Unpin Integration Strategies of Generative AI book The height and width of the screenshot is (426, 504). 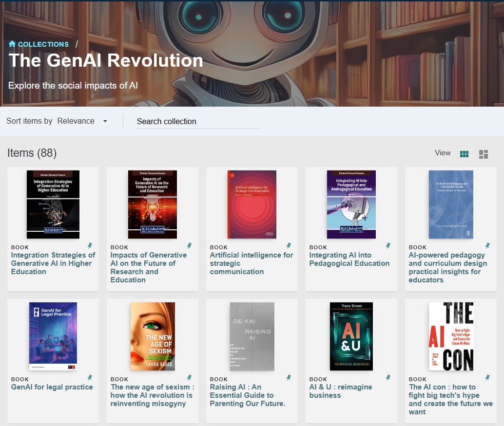(90, 245)
